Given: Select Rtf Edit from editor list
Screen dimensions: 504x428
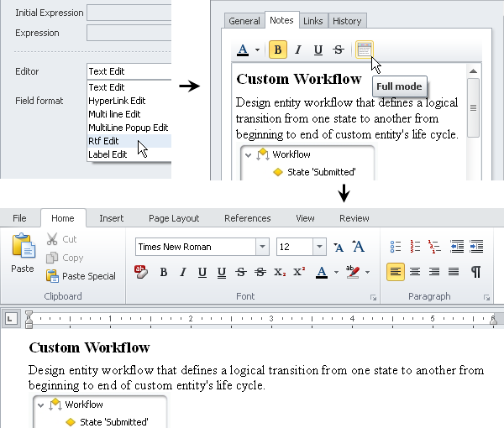Looking at the screenshot, I should pos(103,141).
